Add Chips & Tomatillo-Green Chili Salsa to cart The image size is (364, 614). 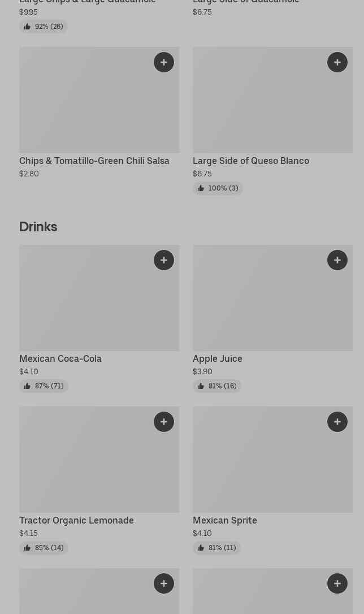coord(164,62)
